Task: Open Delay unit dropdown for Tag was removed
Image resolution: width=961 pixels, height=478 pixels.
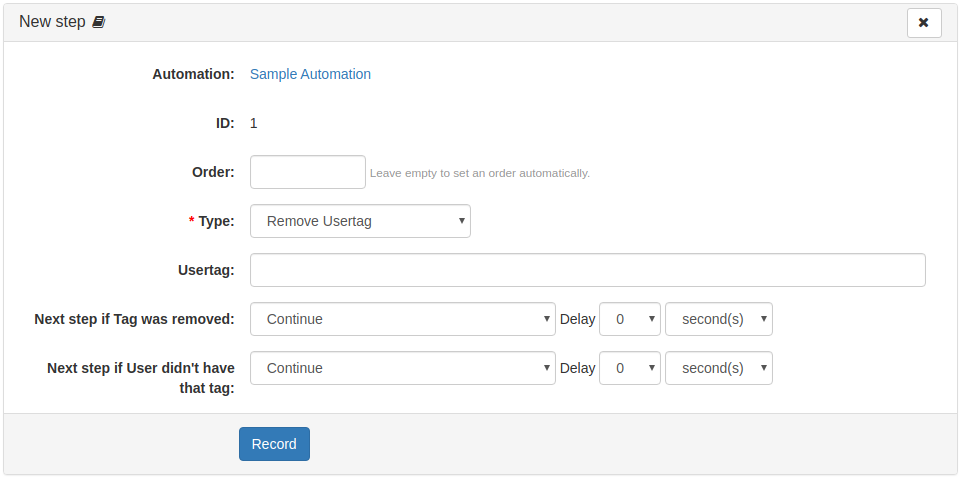Action: [x=718, y=319]
